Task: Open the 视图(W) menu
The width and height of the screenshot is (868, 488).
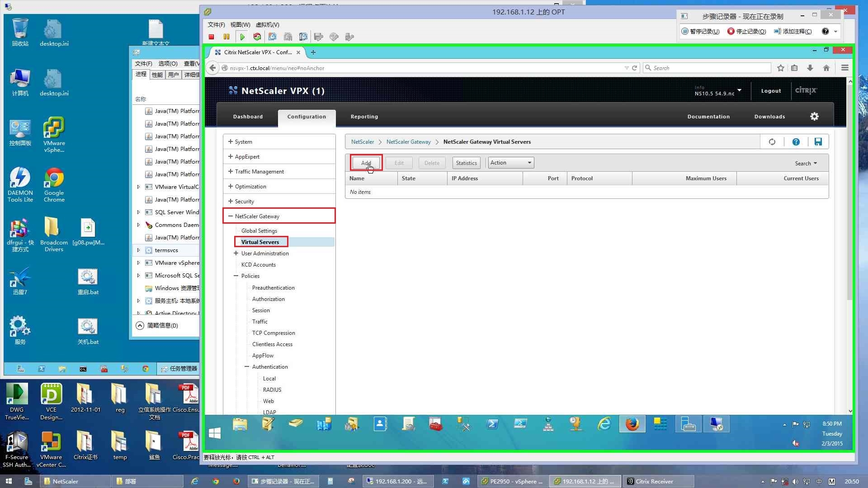Action: pos(240,25)
